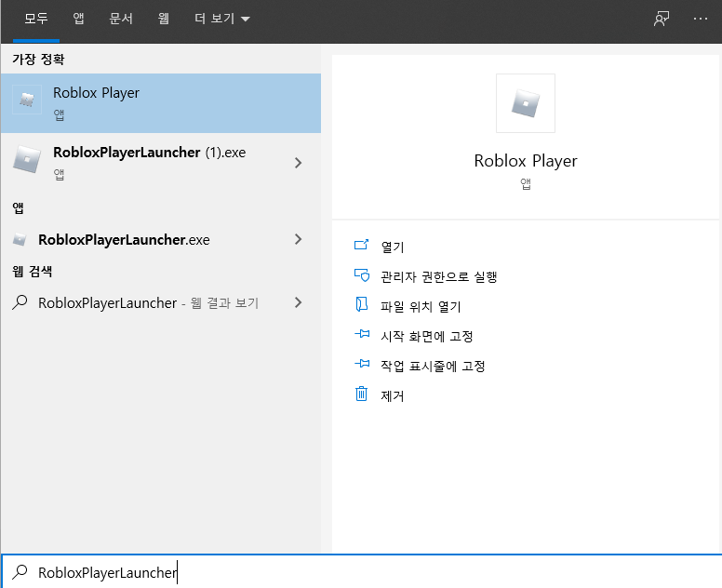Click the pin to taskbar icon
722x588 pixels.
coord(362,364)
